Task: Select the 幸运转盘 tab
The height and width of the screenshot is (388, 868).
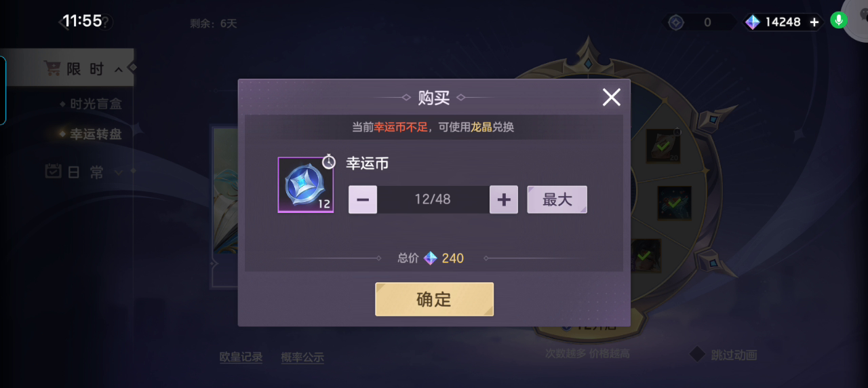Action: [96, 134]
